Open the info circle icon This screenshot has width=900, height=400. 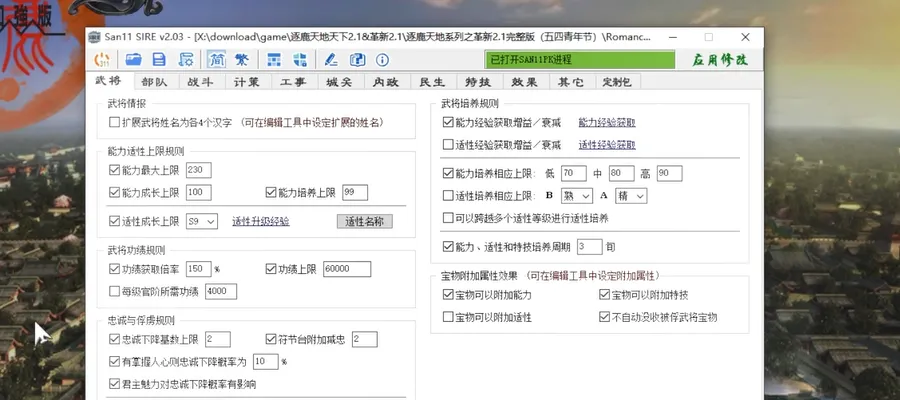coord(383,60)
